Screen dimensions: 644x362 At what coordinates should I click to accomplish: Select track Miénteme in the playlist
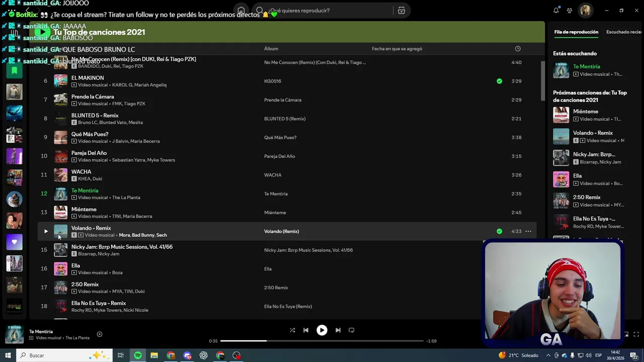pos(84,209)
